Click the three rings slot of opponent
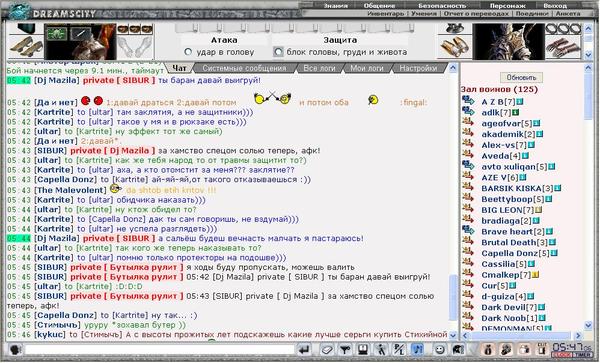Screen dimensions: 600x363 563,29
